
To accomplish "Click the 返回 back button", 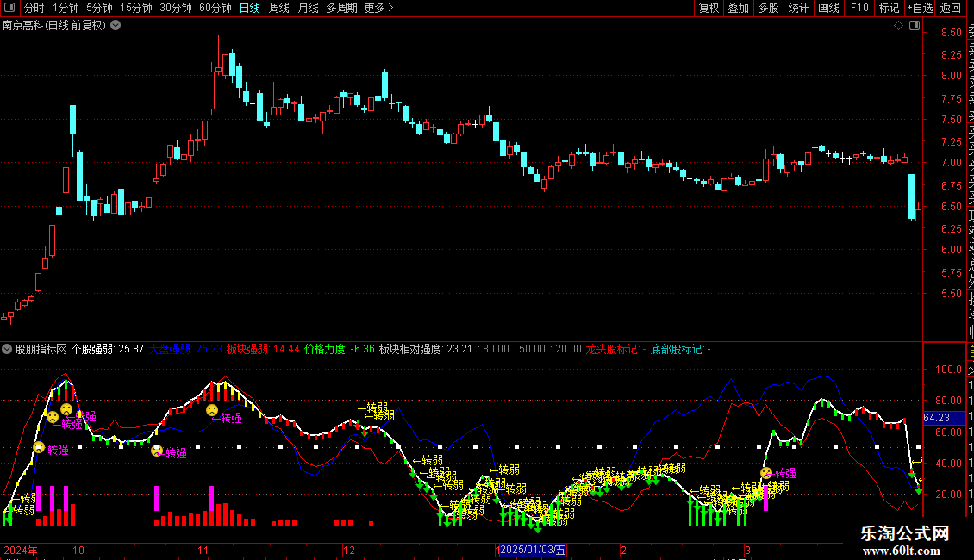I will click(951, 8).
